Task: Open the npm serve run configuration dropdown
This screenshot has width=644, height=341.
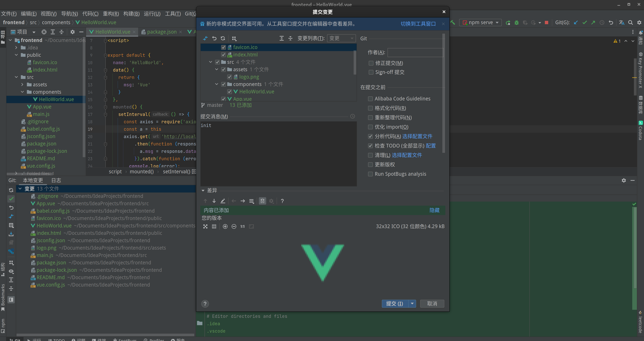Action: coord(480,23)
